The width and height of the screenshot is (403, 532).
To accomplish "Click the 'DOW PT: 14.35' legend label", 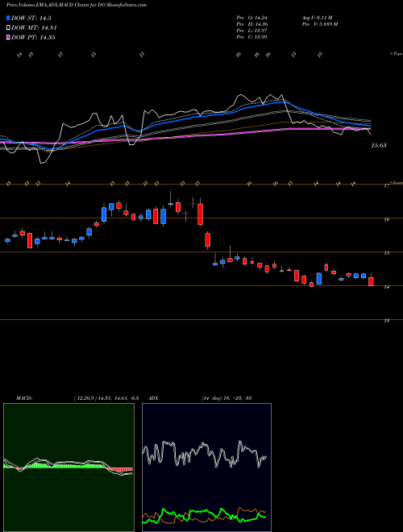I will [x=33, y=37].
